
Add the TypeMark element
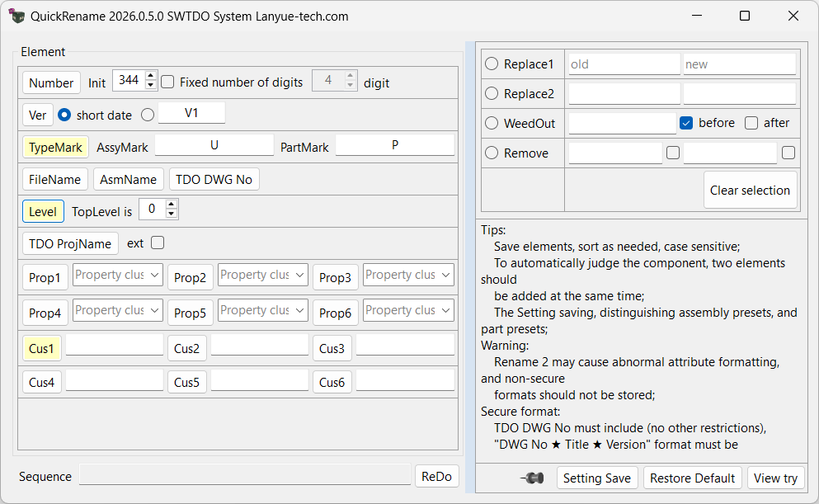[x=55, y=147]
